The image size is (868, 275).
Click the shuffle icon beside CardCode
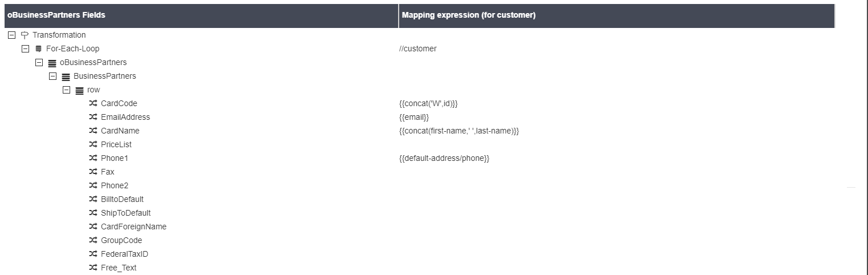click(93, 103)
